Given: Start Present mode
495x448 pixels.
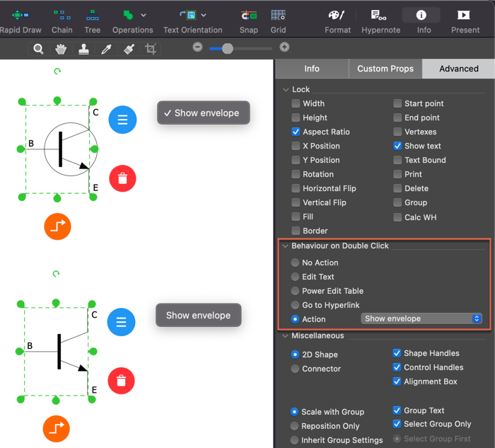Looking at the screenshot, I should click(465, 16).
